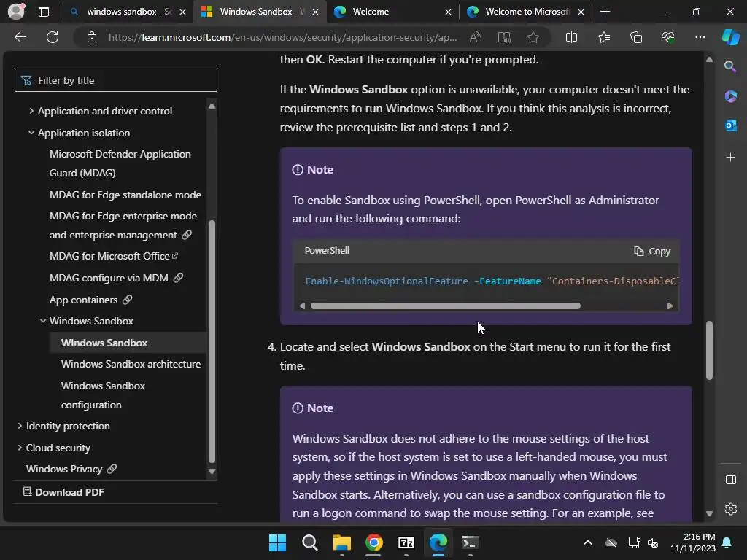The width and height of the screenshot is (747, 560).
Task: Refresh the current page
Action: tap(53, 37)
